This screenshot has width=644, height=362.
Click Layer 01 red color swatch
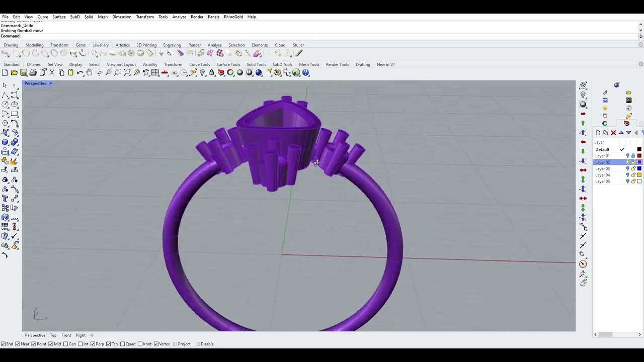[639, 156]
